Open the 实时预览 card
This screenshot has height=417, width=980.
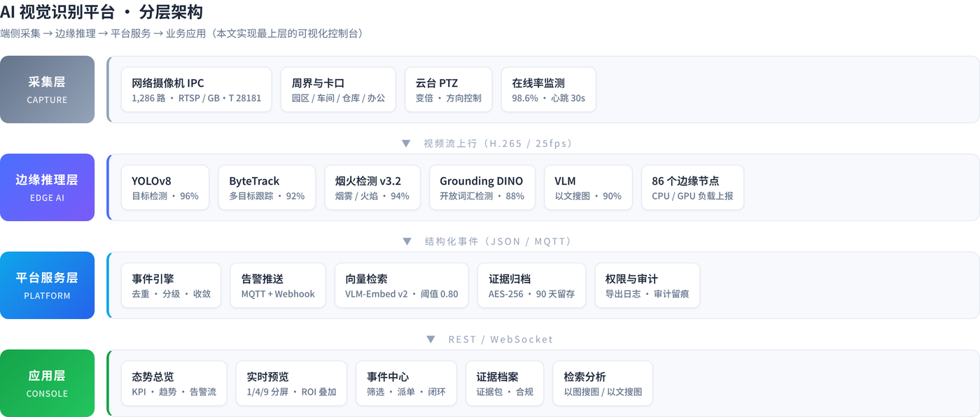[x=291, y=383]
